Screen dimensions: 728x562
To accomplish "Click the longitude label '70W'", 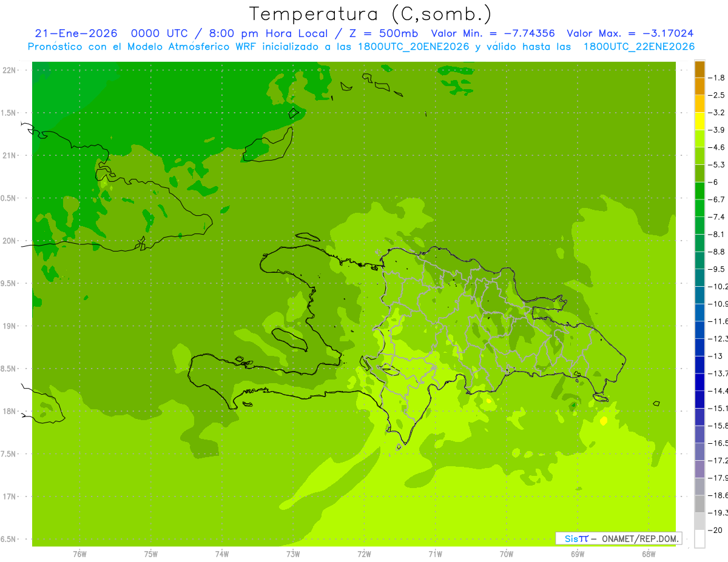I will (506, 555).
